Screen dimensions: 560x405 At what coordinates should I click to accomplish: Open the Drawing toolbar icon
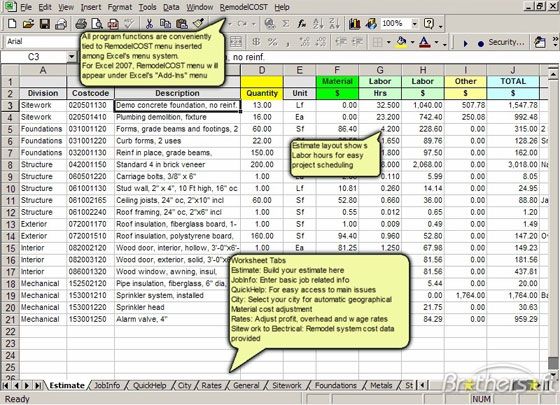(371, 24)
